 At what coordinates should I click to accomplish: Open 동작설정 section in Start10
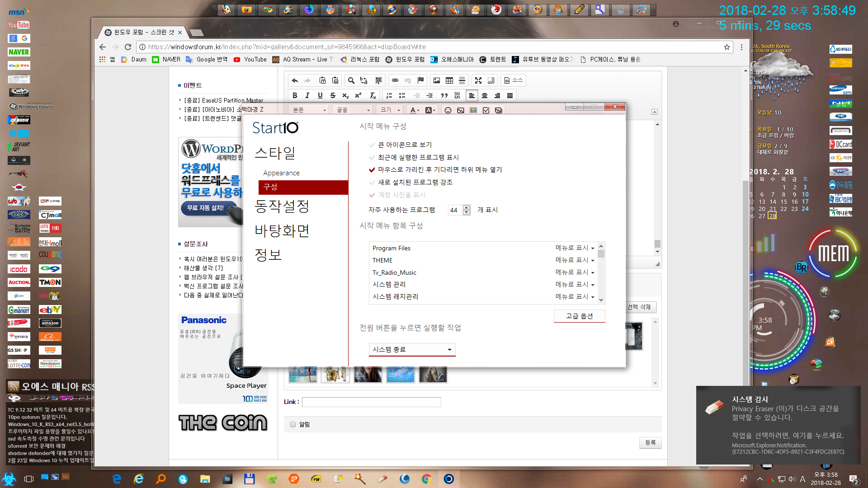coord(282,206)
